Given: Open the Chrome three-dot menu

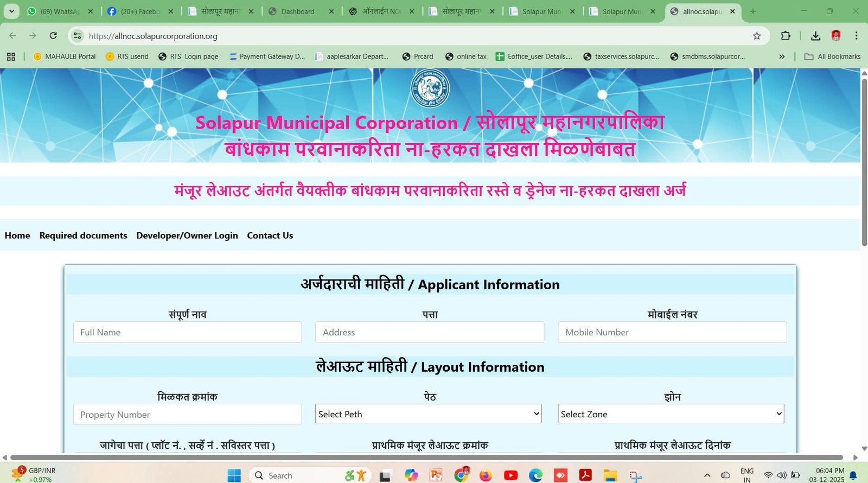Looking at the screenshot, I should 857,36.
